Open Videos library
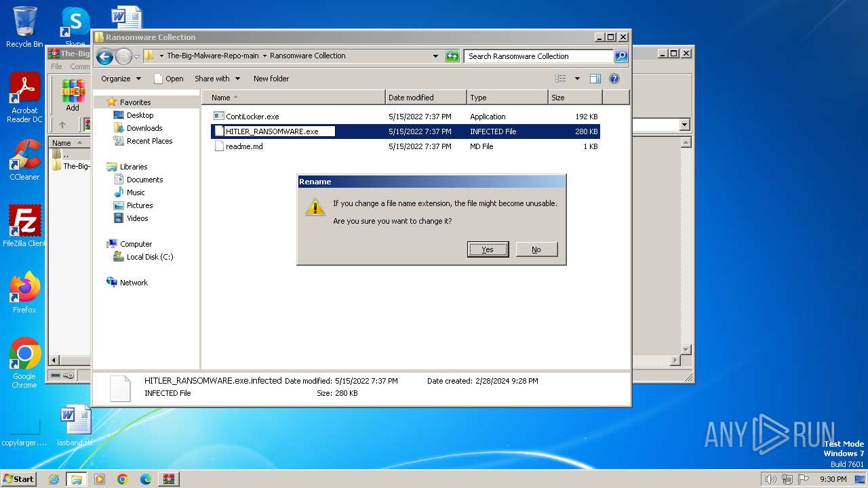868x488 pixels. [137, 218]
